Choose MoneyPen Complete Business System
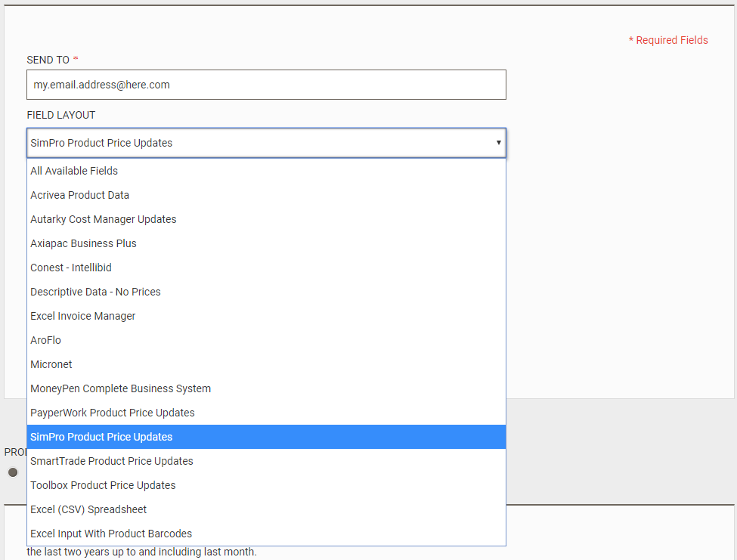The width and height of the screenshot is (737, 560). (x=266, y=388)
